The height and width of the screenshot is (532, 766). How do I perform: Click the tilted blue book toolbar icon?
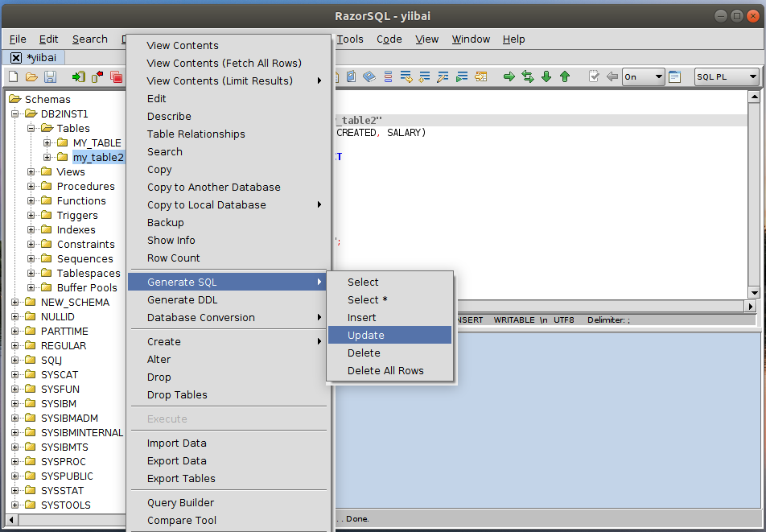click(369, 76)
